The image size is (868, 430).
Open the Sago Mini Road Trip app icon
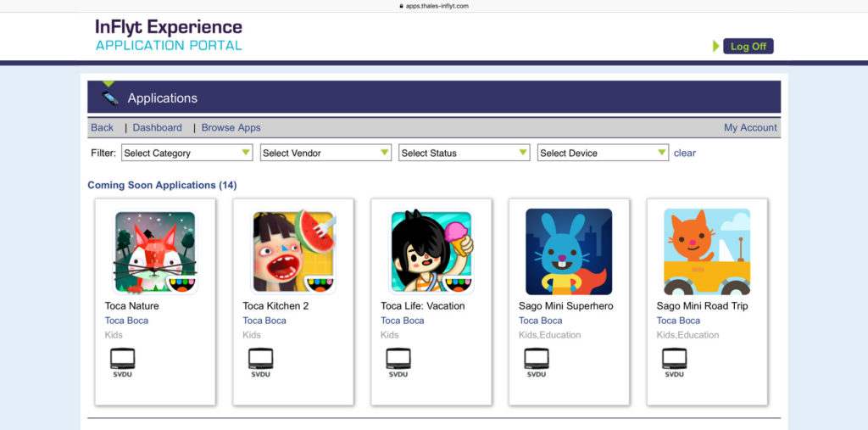(707, 252)
